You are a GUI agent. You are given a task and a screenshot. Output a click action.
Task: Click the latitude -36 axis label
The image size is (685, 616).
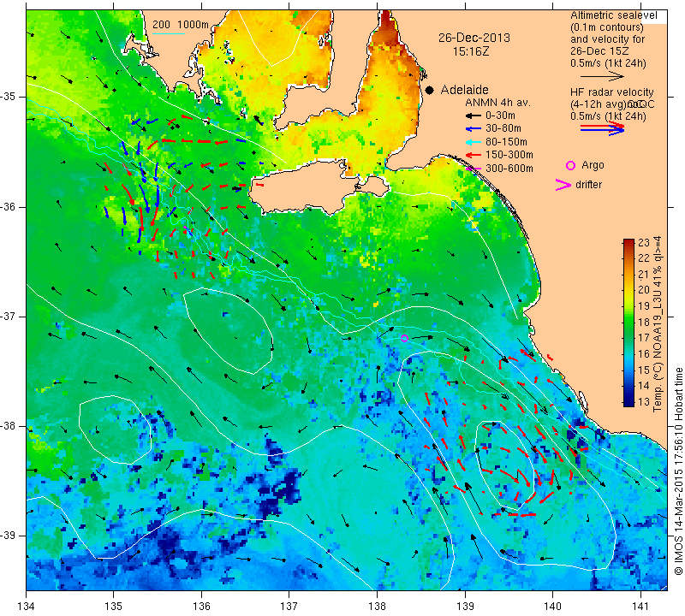click(9, 206)
